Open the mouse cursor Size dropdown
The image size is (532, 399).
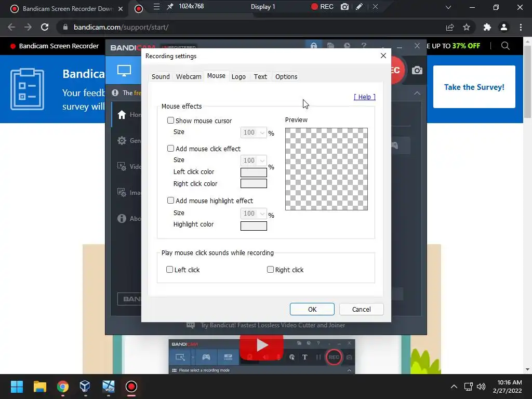(254, 132)
